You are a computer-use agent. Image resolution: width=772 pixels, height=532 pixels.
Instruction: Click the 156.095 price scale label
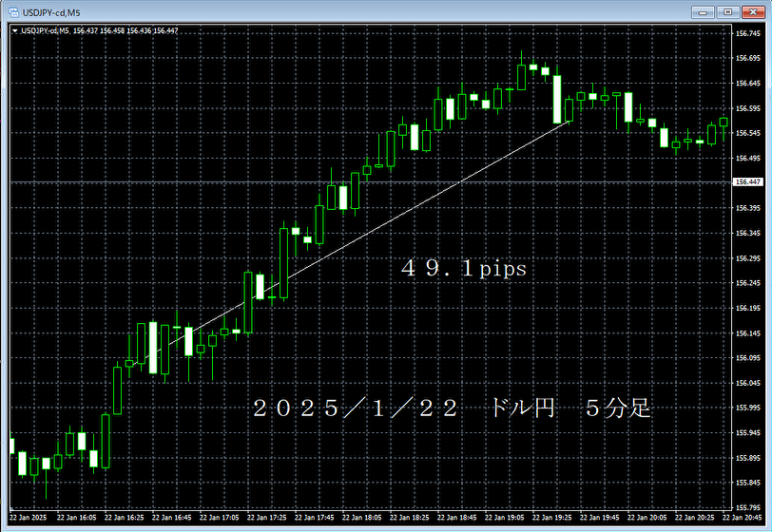[748, 358]
